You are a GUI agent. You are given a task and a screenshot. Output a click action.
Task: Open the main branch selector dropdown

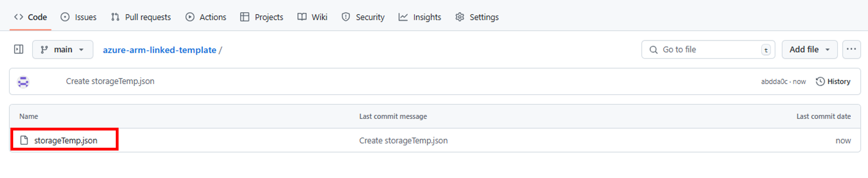coord(62,49)
